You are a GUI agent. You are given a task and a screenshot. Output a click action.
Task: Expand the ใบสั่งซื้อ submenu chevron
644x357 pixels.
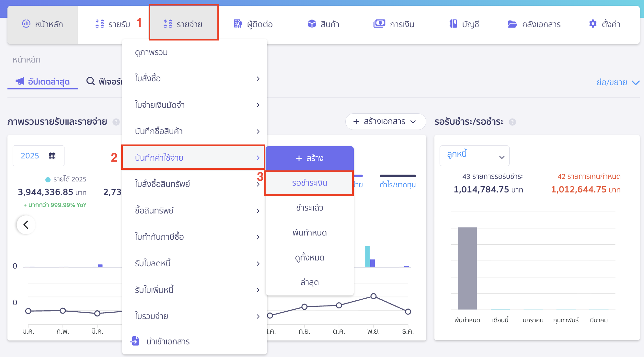click(x=258, y=79)
